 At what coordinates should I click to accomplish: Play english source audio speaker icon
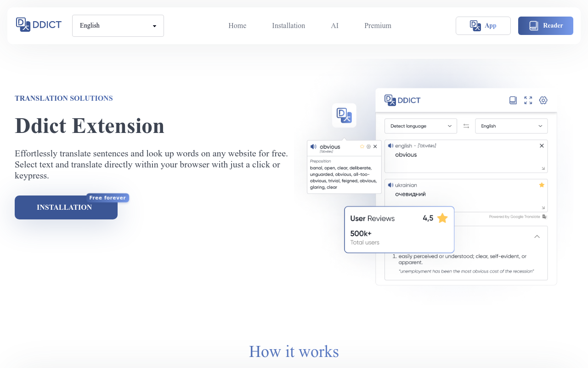(x=391, y=146)
